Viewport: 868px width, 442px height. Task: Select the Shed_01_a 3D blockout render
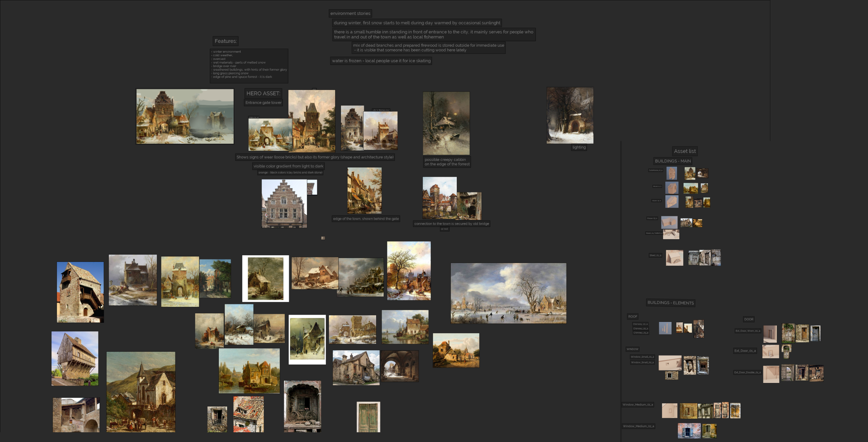674,258
